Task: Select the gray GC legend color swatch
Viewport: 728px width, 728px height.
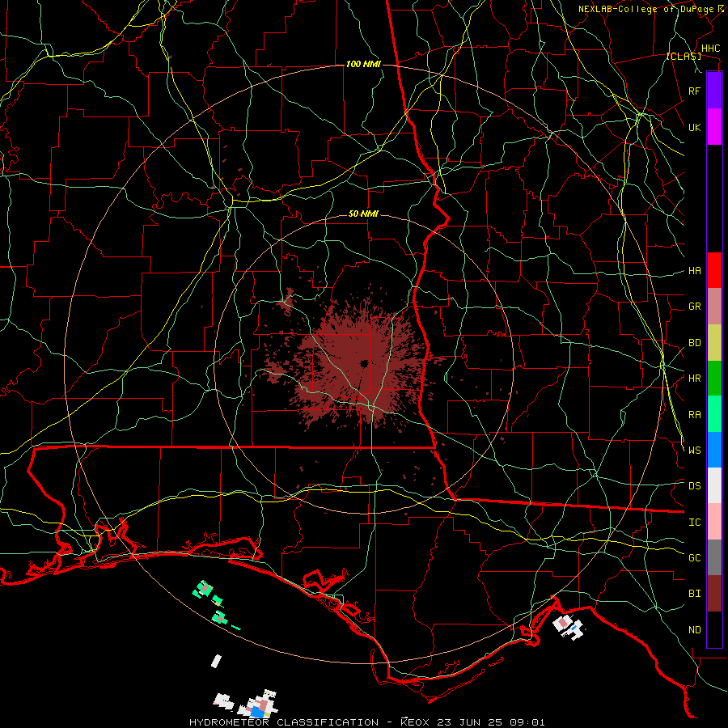Action: pos(714,557)
